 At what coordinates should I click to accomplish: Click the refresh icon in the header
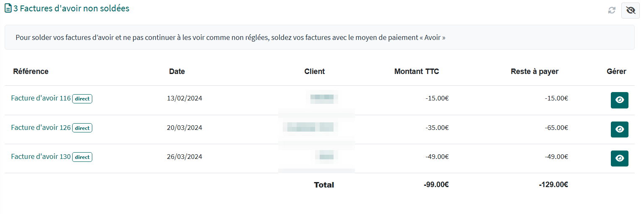[x=612, y=11]
